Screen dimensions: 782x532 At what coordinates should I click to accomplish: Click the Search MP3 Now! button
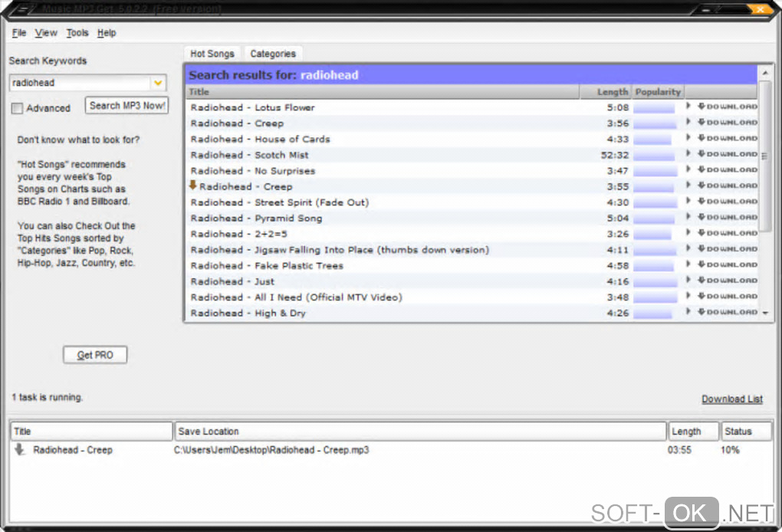point(127,106)
